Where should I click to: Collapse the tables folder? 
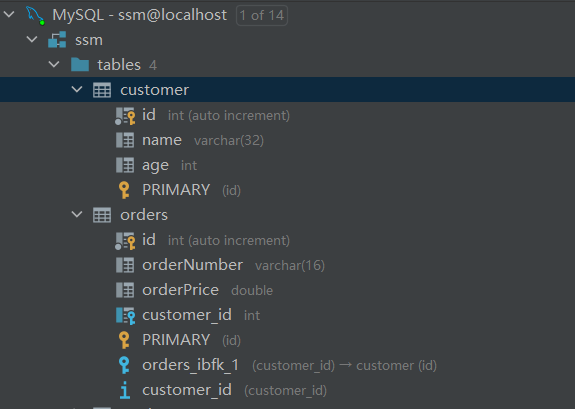(54, 64)
